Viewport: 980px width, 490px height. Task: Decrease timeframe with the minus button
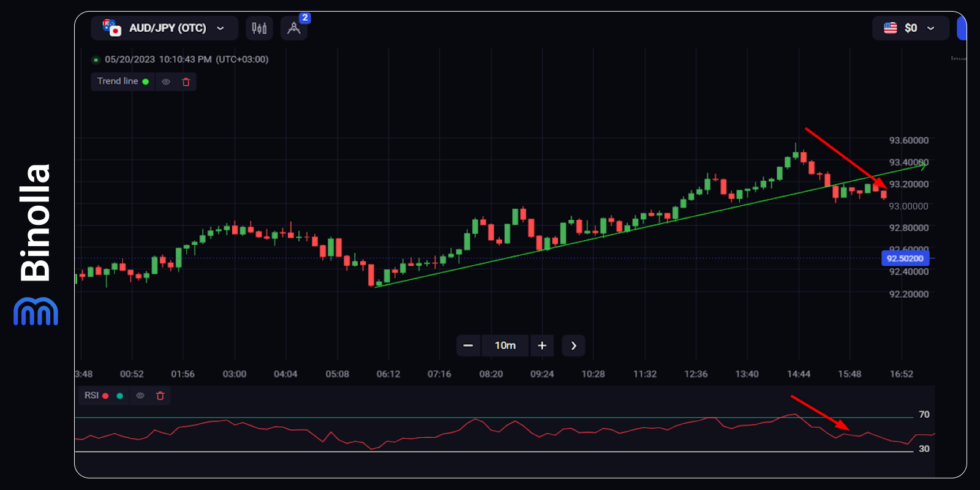pos(468,345)
